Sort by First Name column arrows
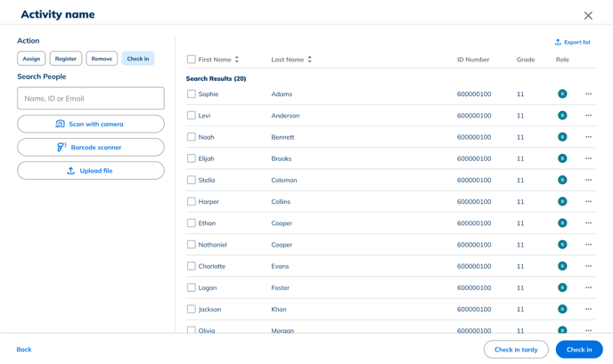The height and width of the screenshot is (364, 613). click(x=237, y=60)
